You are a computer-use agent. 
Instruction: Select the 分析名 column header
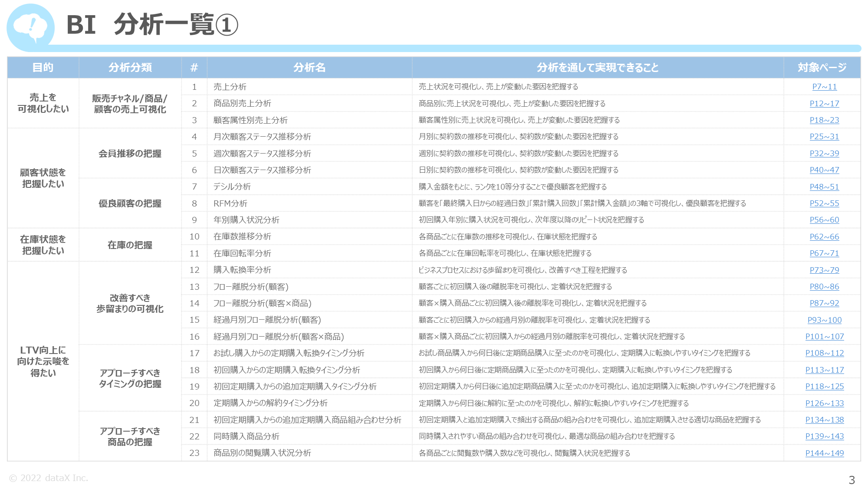(309, 68)
